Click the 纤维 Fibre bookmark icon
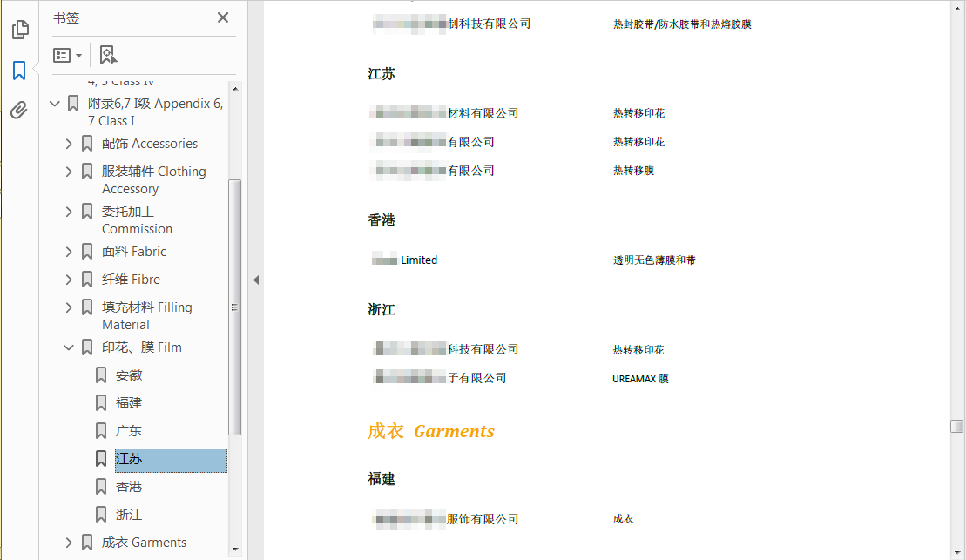 coord(87,280)
